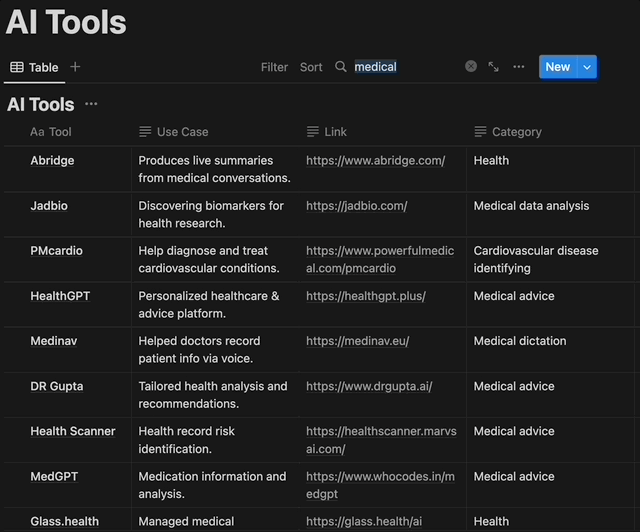Click 'Helped doctors record patient info' cell
The image size is (640, 532).
(215, 349)
